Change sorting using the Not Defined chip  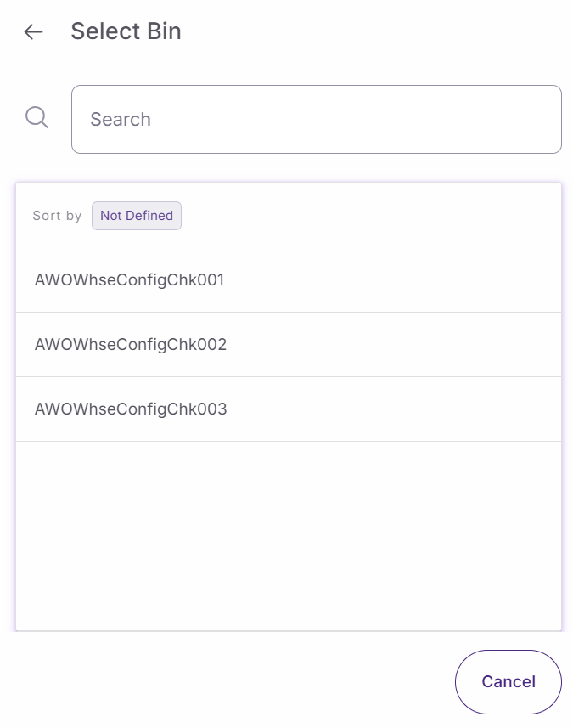[137, 216]
